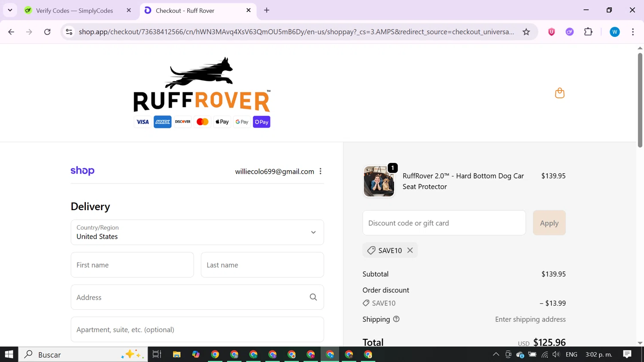
Task: Show shipping info help icon
Action: (x=396, y=319)
